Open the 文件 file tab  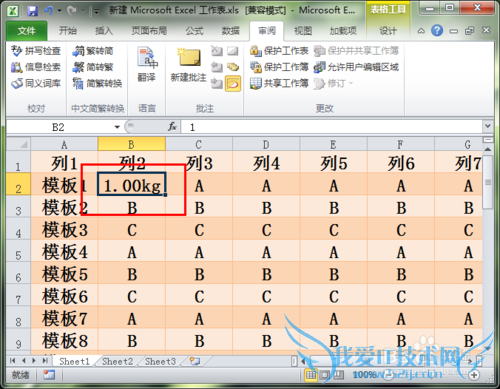[26, 31]
